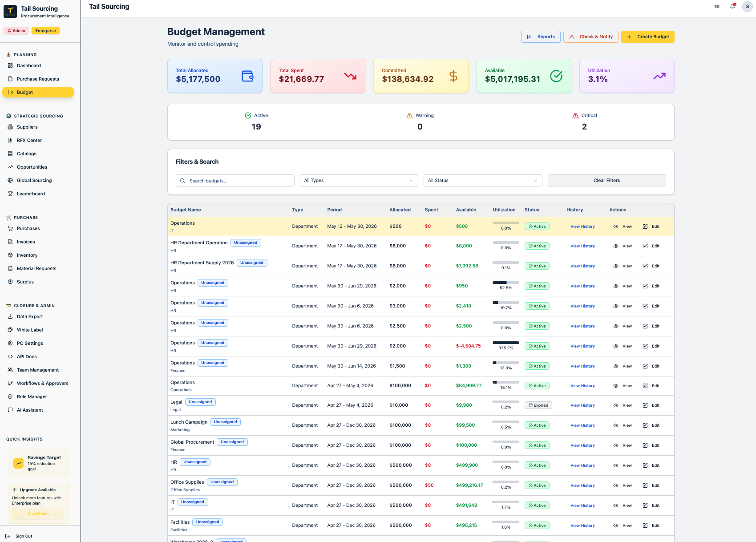Image resolution: width=756 pixels, height=542 pixels.
Task: Click the Global Sourcing globe icon
Action: [10, 180]
